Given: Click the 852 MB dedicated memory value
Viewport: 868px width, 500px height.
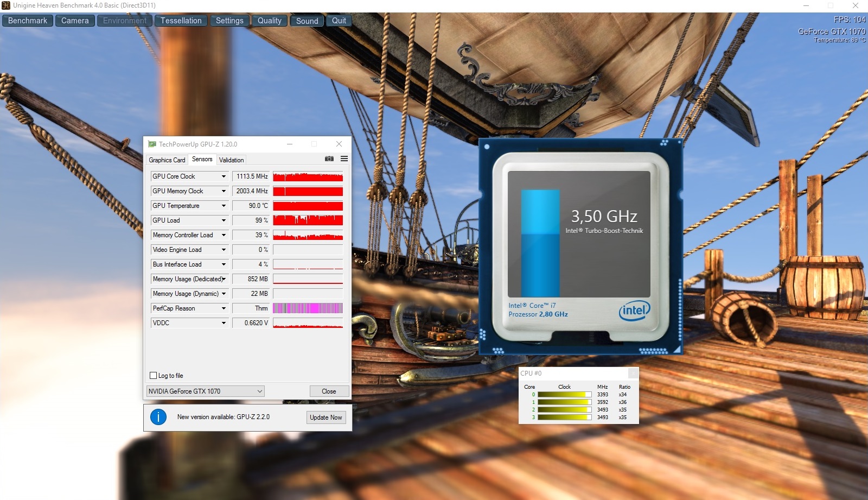Looking at the screenshot, I should coord(251,279).
